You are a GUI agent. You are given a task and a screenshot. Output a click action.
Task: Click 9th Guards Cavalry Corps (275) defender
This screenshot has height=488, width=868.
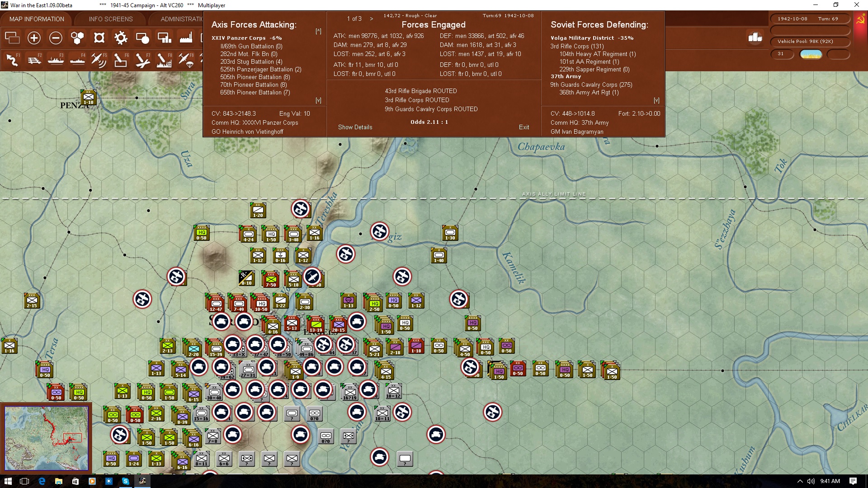(x=591, y=84)
